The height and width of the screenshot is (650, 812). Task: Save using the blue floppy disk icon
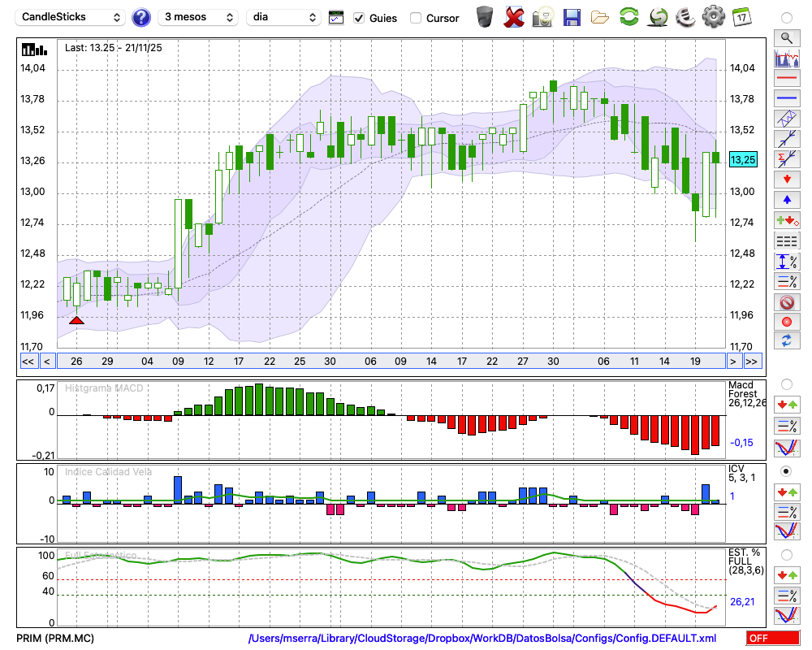coord(572,17)
